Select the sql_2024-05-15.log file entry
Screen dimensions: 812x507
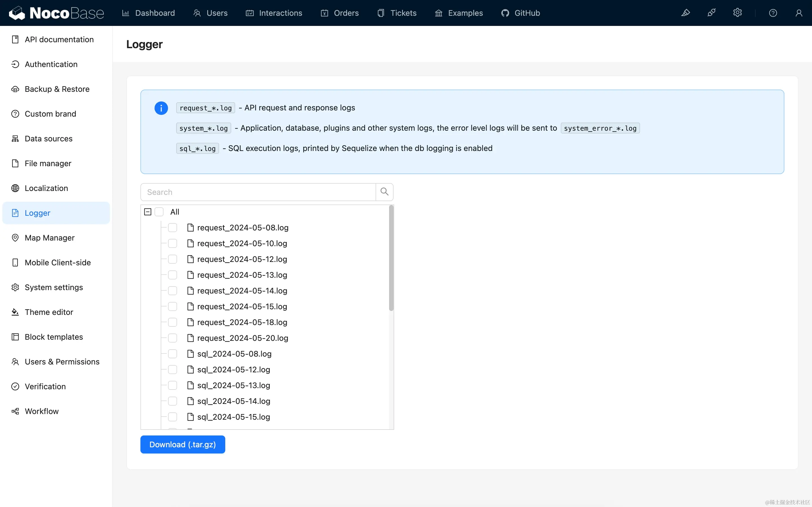pyautogui.click(x=233, y=417)
